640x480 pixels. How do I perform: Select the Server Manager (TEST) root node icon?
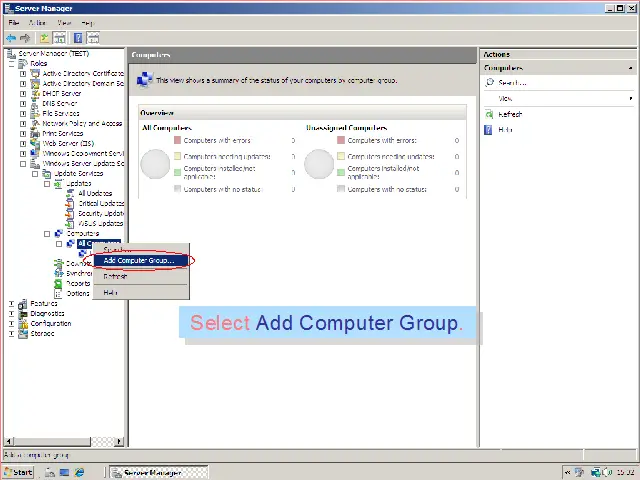click(11, 53)
